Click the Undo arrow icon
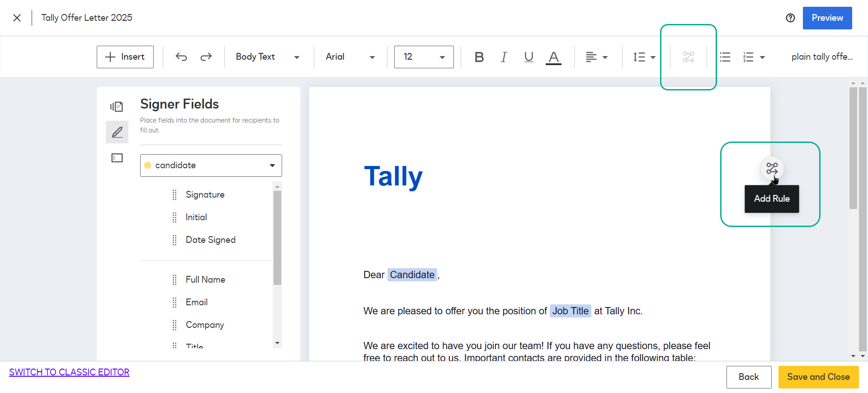Screen dimensions: 868x393 (181, 57)
